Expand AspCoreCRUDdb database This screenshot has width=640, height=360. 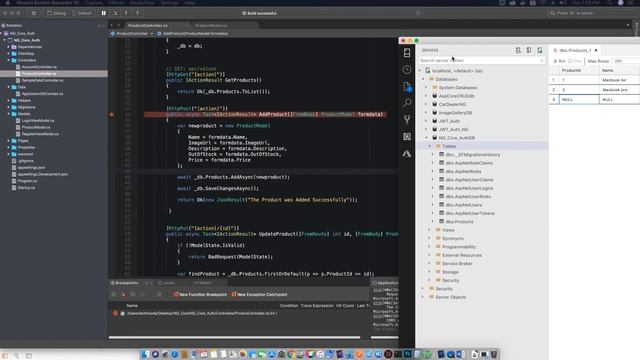click(x=427, y=96)
